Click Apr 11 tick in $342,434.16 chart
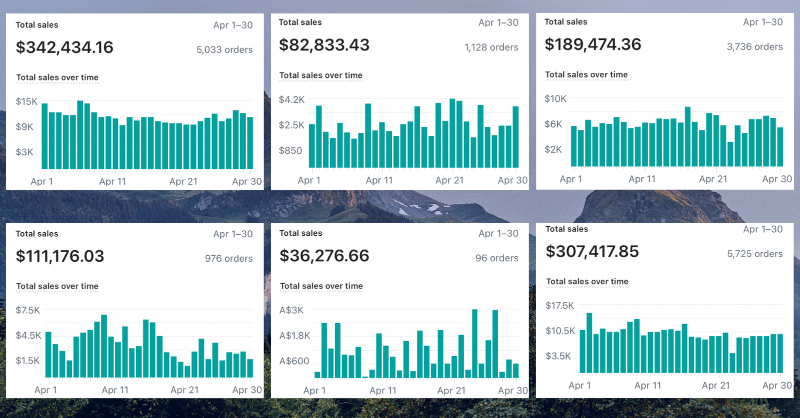 [113, 181]
